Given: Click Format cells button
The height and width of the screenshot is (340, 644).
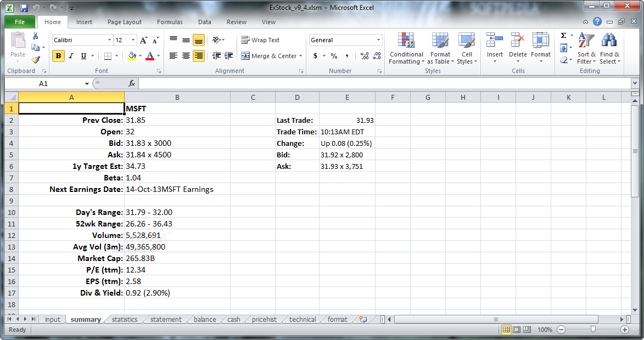Looking at the screenshot, I should click(540, 48).
